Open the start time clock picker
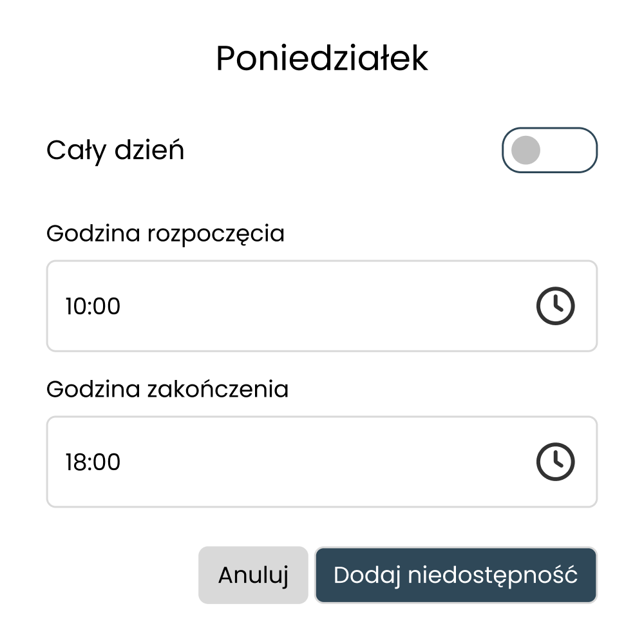This screenshot has width=644, height=644. coord(555,306)
